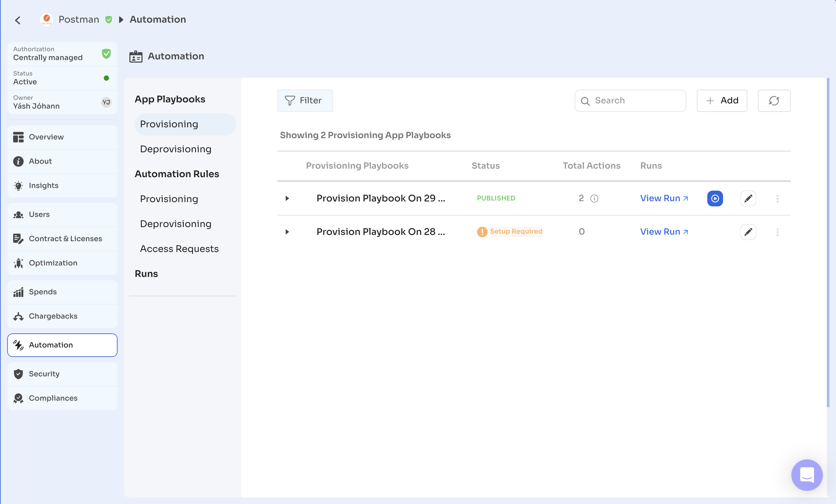The image size is (836, 504).
Task: Click the PUBLISHED status label
Action: pyautogui.click(x=496, y=198)
